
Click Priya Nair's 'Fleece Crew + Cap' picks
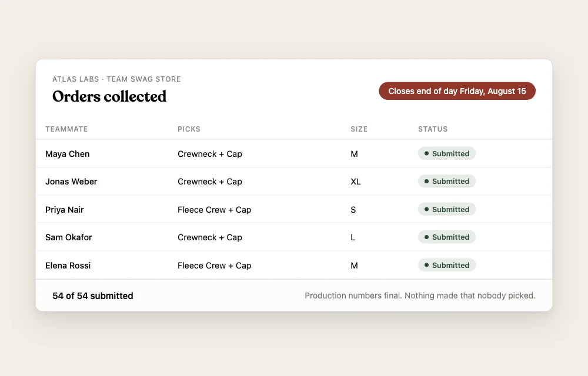[214, 210]
